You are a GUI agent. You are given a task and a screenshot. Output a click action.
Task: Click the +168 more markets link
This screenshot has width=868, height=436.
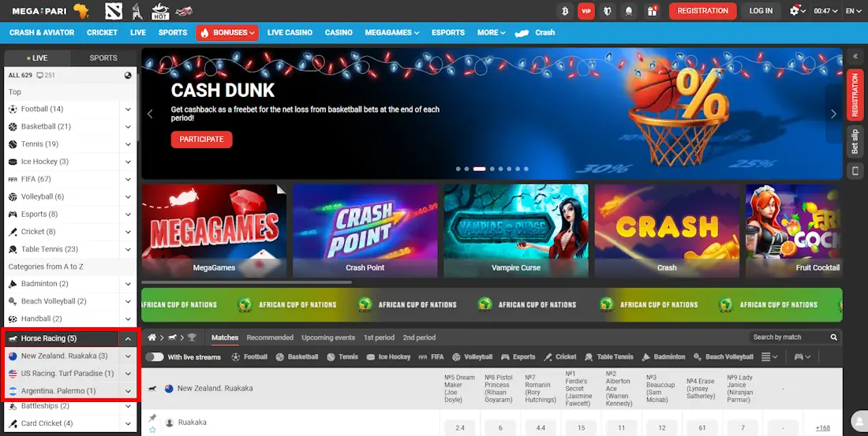[x=822, y=427]
